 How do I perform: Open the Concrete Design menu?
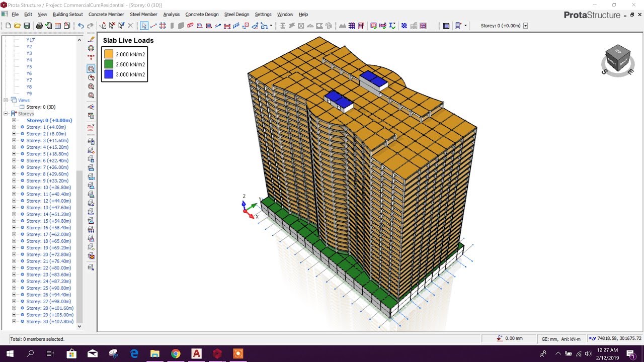[x=202, y=14]
